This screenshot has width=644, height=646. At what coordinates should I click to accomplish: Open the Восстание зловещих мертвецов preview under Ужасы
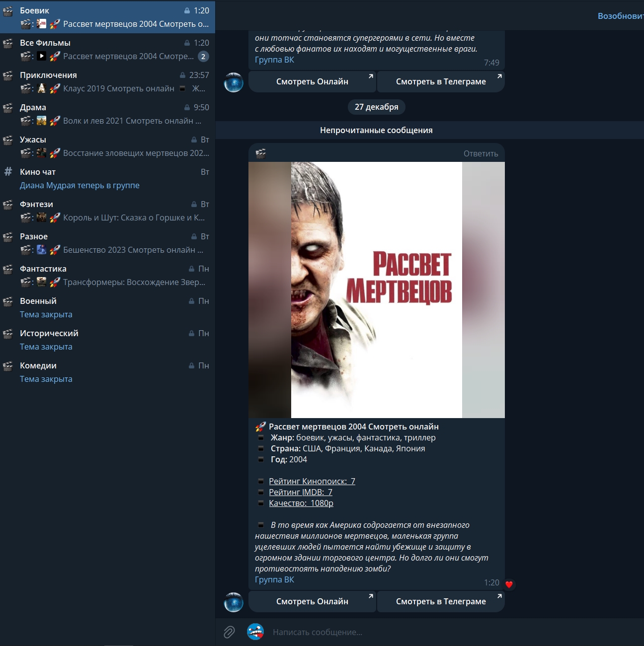(x=136, y=153)
